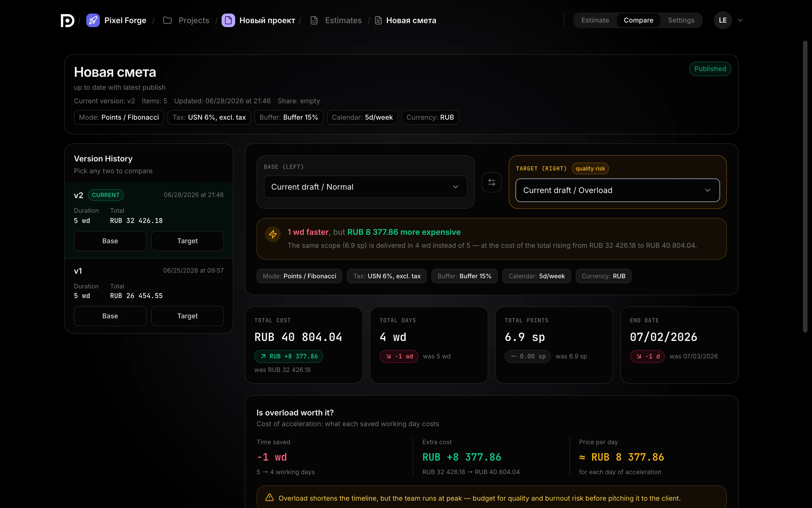This screenshot has height=508, width=812.
Task: Click the quality risk badge
Action: (x=590, y=168)
